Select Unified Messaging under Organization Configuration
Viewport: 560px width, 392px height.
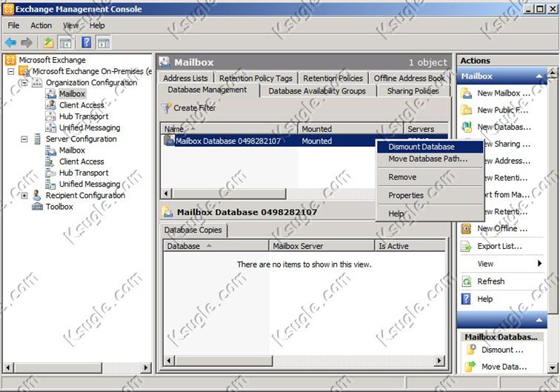[x=90, y=127]
